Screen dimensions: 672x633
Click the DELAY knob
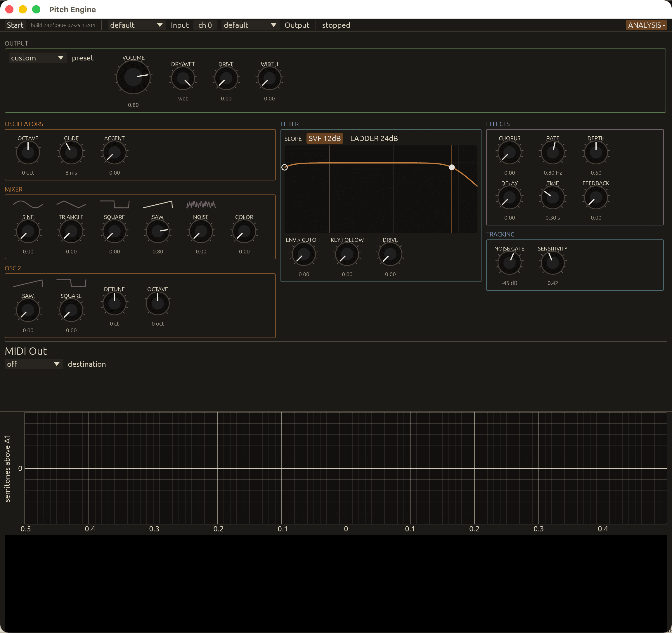click(x=510, y=198)
